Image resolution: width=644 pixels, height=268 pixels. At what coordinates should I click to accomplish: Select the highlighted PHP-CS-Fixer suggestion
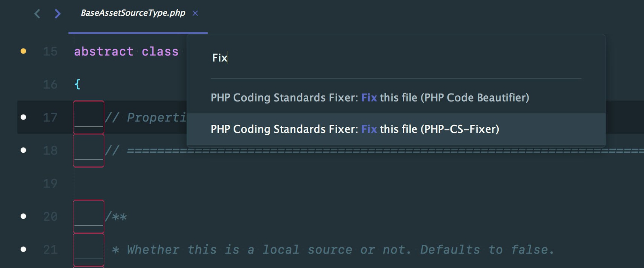355,129
